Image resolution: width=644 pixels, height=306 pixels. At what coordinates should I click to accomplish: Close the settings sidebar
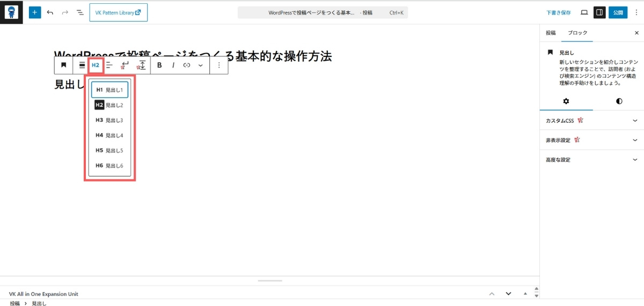tap(636, 33)
